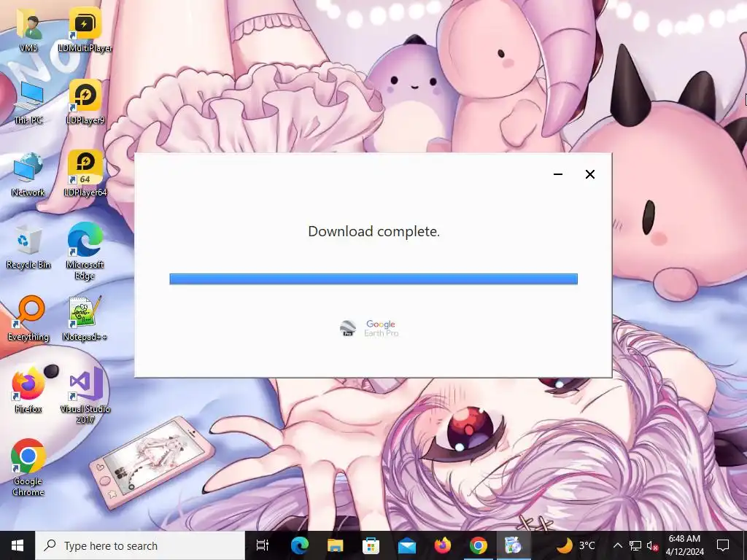Open File Explorer from the taskbar

335,545
